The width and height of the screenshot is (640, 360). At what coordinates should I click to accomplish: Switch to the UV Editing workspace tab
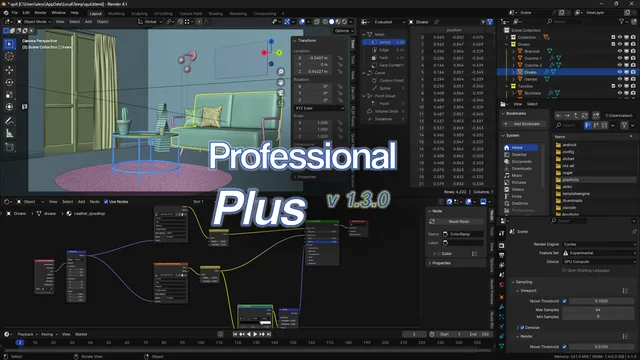coord(163,14)
